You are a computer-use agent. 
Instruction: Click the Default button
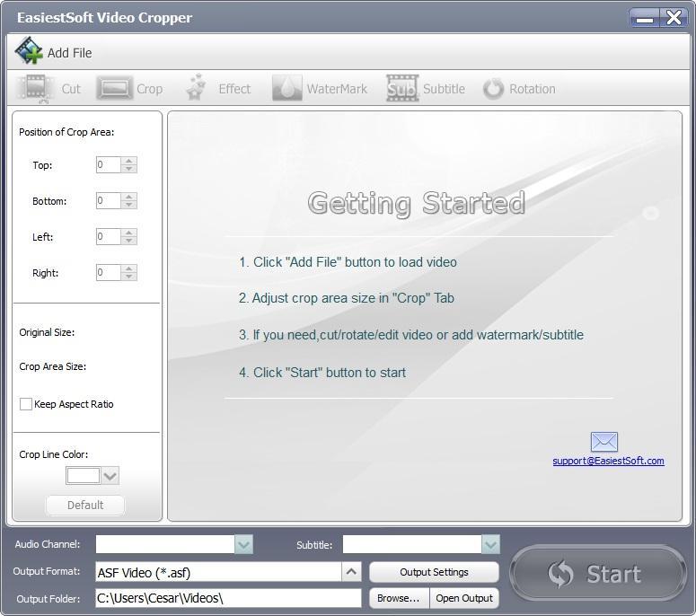pyautogui.click(x=85, y=505)
